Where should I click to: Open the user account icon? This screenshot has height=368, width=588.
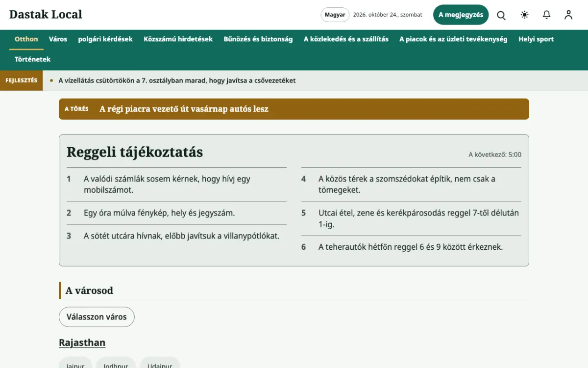568,15
